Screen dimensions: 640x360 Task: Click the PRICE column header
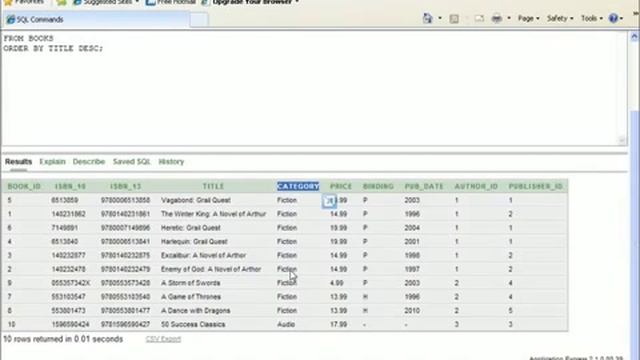point(341,187)
